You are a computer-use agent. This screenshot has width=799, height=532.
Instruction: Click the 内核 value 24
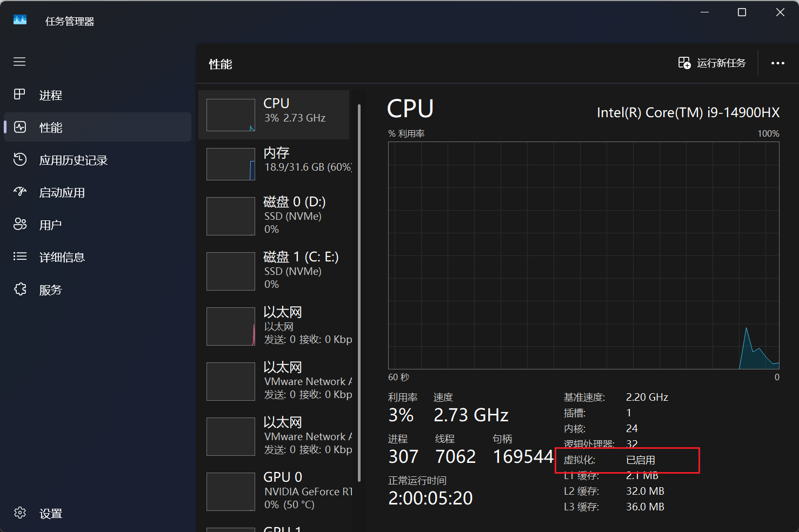click(x=632, y=429)
